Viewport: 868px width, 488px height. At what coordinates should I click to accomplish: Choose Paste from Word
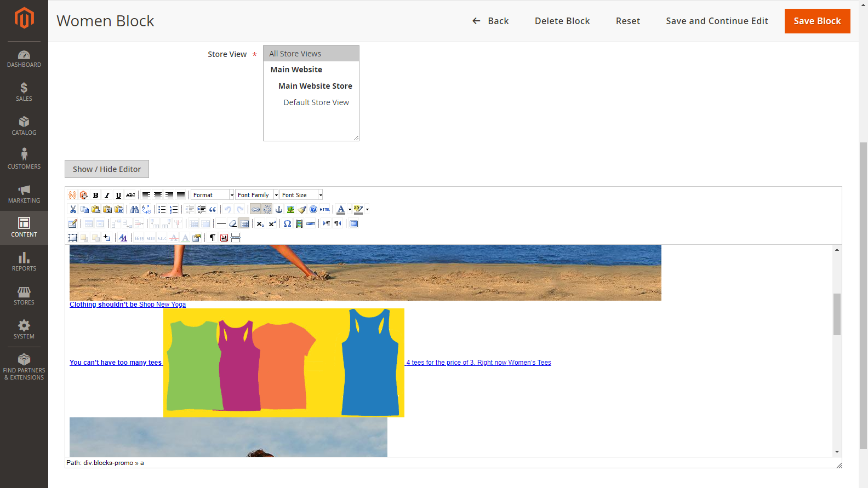tap(119, 209)
